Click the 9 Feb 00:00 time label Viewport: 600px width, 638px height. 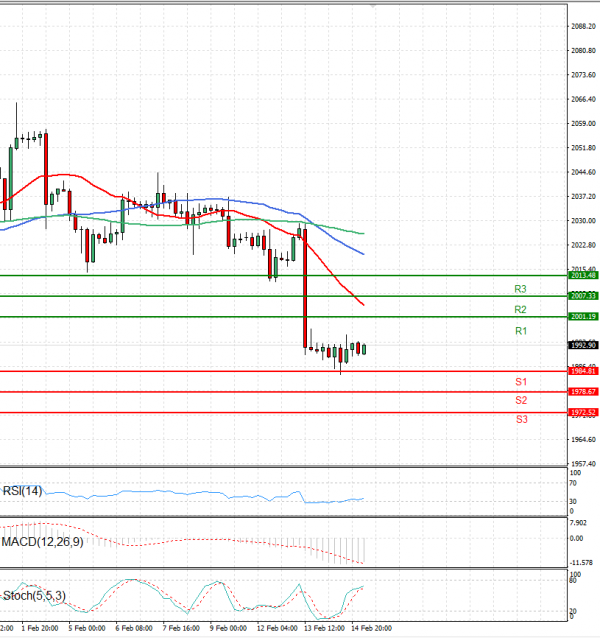(x=228, y=628)
